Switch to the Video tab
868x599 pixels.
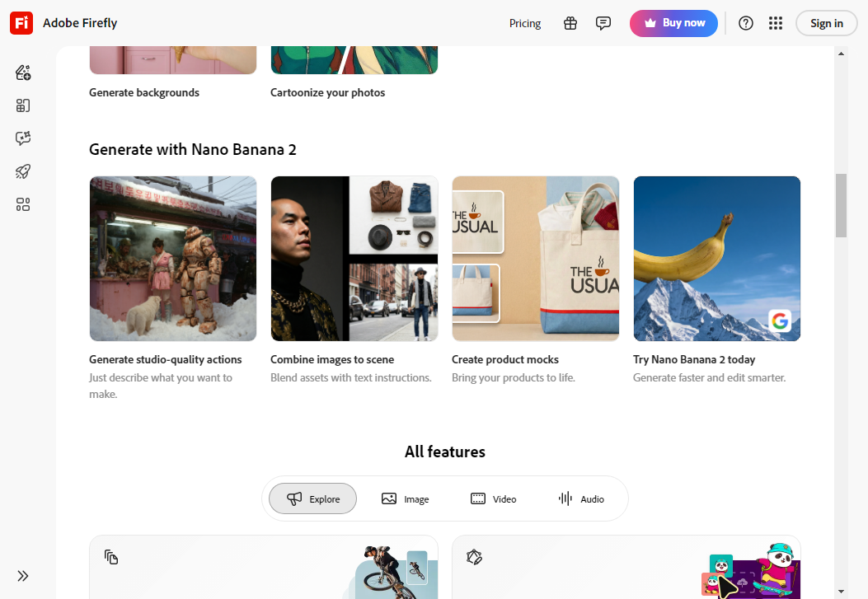(493, 498)
